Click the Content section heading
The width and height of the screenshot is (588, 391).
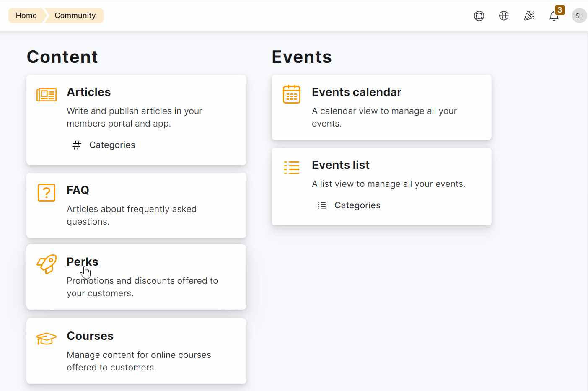click(62, 57)
